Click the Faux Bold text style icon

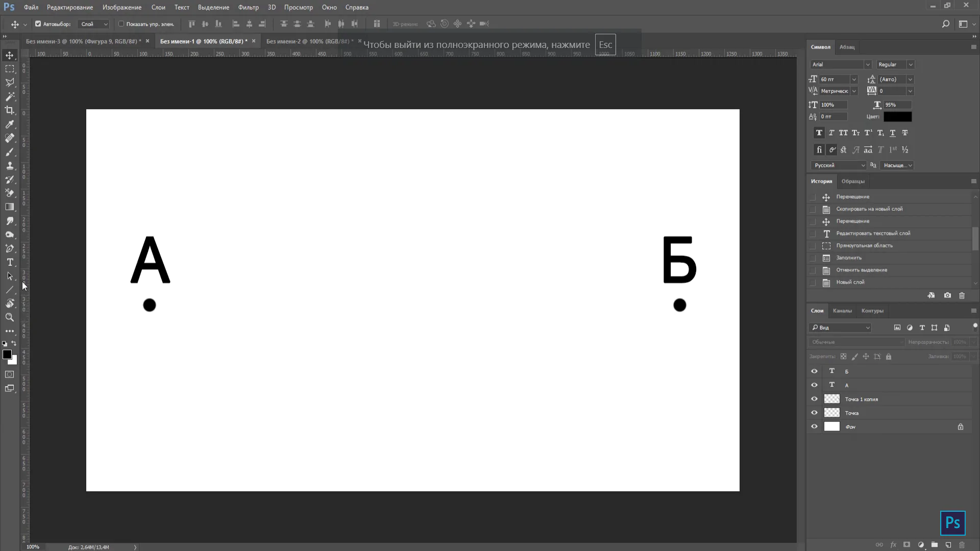coord(819,133)
